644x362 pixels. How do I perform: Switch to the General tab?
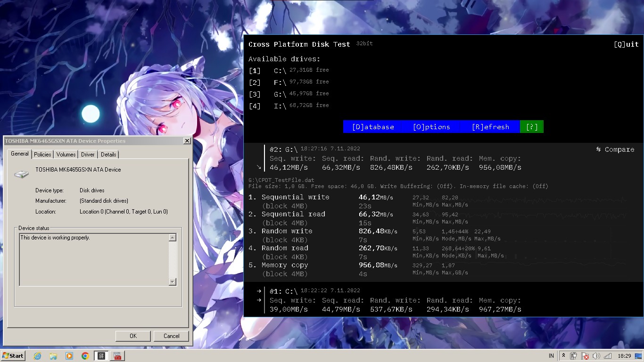pos(20,154)
